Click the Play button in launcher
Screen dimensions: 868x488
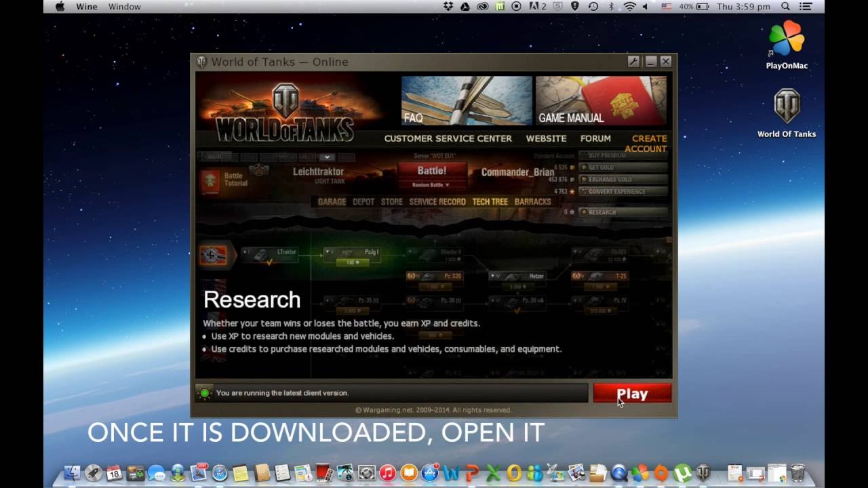pyautogui.click(x=632, y=394)
